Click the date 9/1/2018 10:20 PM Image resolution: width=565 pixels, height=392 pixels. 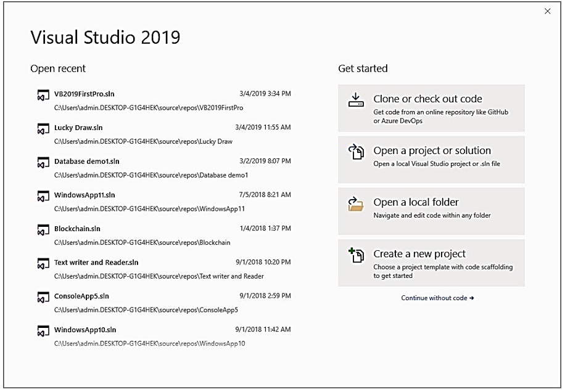(x=263, y=262)
